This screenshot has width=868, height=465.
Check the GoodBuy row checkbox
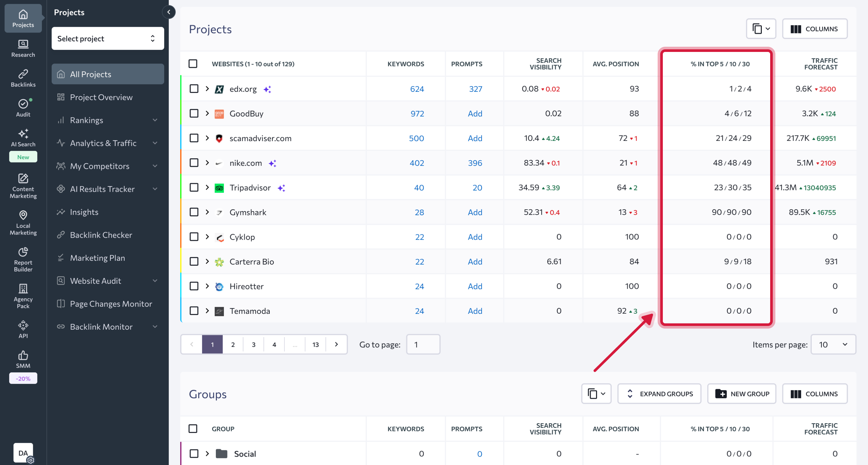tap(194, 113)
